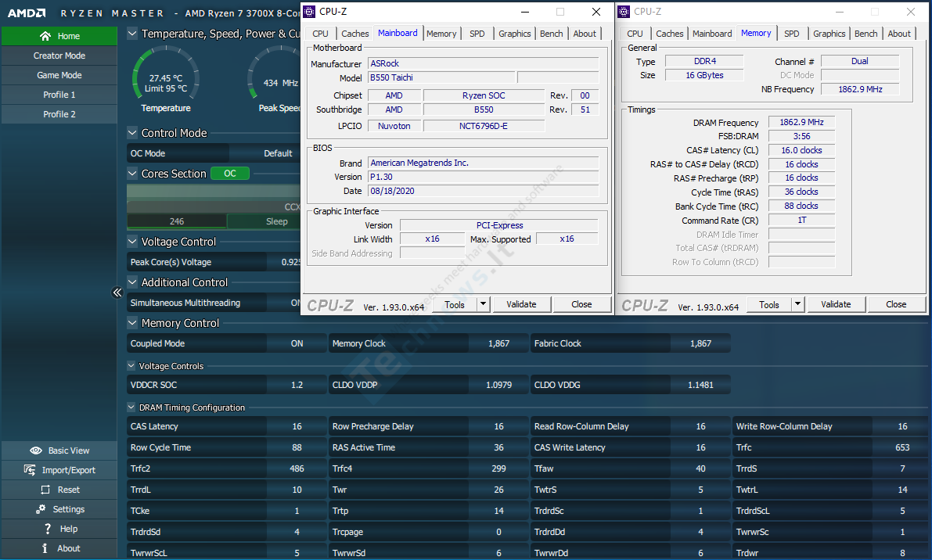This screenshot has height=560, width=932.
Task: Click the BIOS Version P1.30 field
Action: coord(484,177)
